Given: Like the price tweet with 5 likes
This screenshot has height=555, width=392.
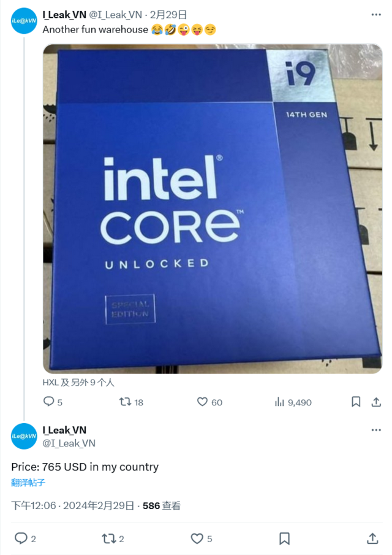Looking at the screenshot, I should (x=197, y=538).
